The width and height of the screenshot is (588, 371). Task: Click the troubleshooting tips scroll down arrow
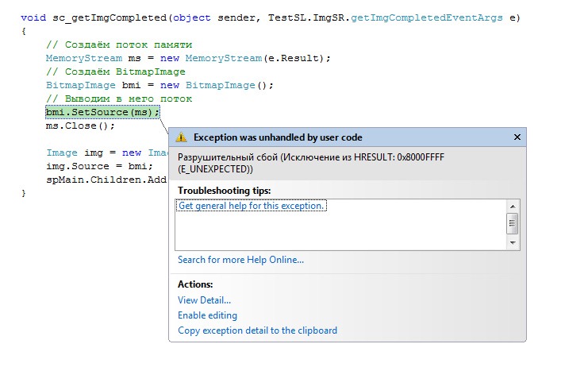point(513,243)
